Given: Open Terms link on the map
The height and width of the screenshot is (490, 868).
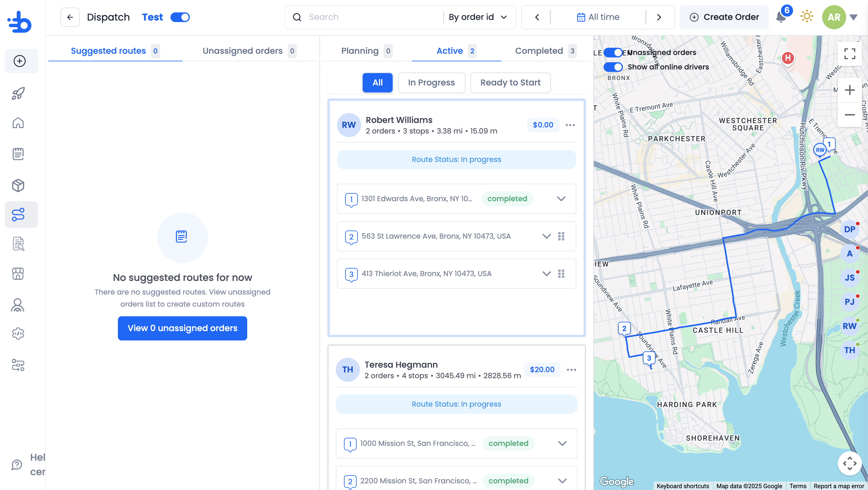Looking at the screenshot, I should 798,486.
